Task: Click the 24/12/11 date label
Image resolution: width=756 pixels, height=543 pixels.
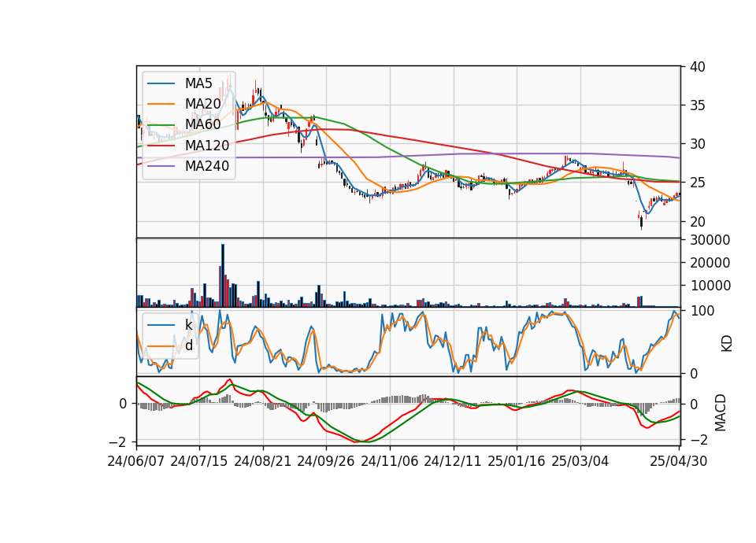Action: (453, 461)
